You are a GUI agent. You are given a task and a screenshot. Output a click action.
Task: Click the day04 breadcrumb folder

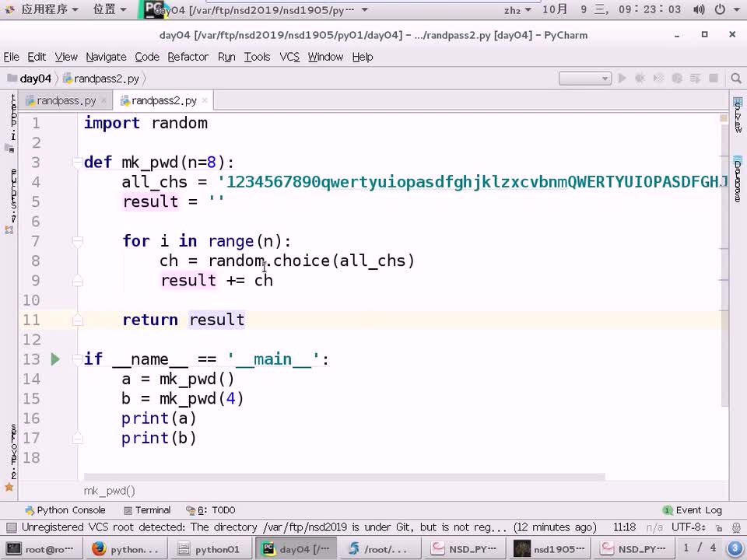click(x=30, y=79)
